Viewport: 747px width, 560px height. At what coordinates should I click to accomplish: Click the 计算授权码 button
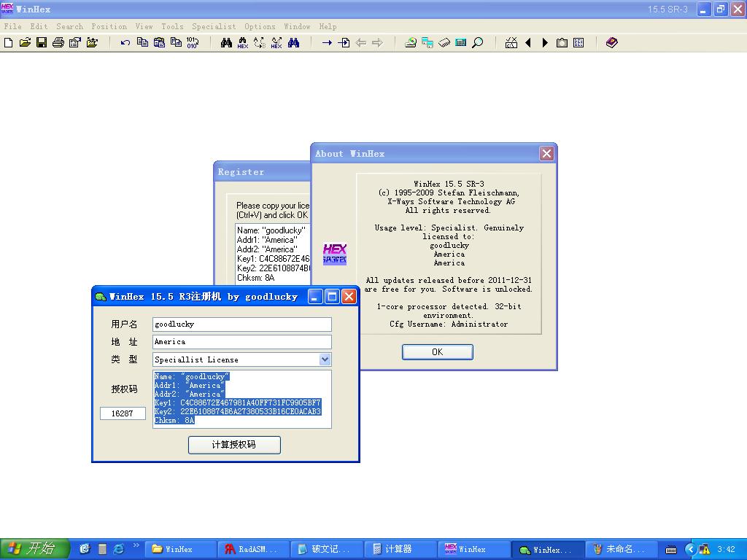click(x=234, y=445)
